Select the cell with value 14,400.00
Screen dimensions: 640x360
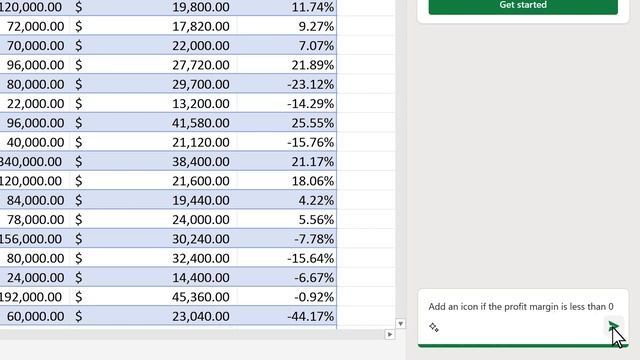[x=153, y=277]
